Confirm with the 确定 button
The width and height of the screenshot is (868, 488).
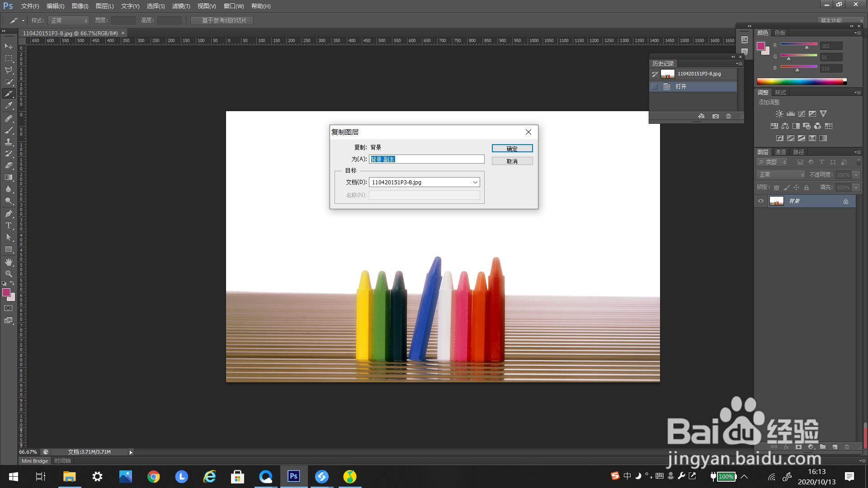tap(512, 148)
